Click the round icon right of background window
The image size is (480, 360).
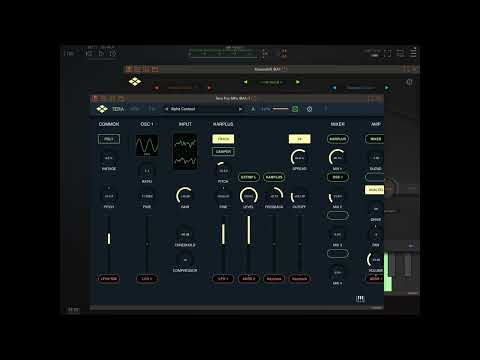(409, 82)
